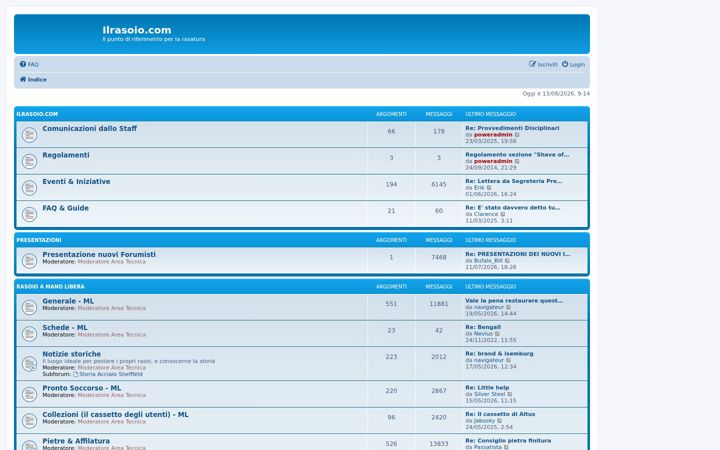Viewport: 720px width, 450px height.
Task: Open Silver Steel user profile
Action: click(x=489, y=394)
